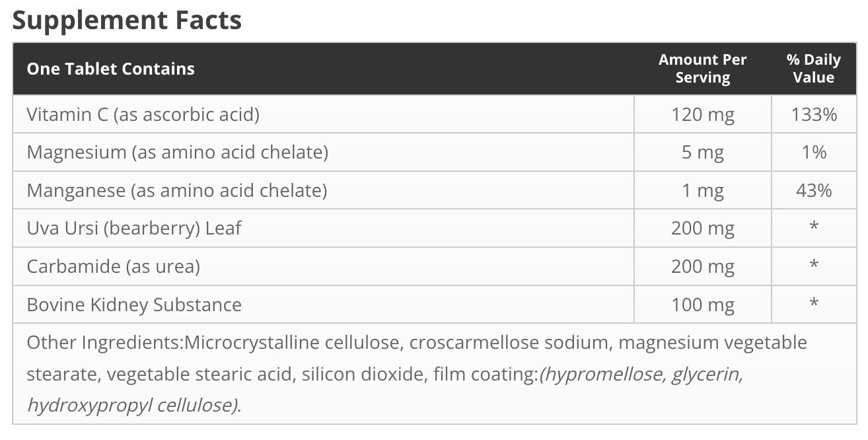Click the One Tablet Contains column header
868x440 pixels.
pyautogui.click(x=110, y=69)
